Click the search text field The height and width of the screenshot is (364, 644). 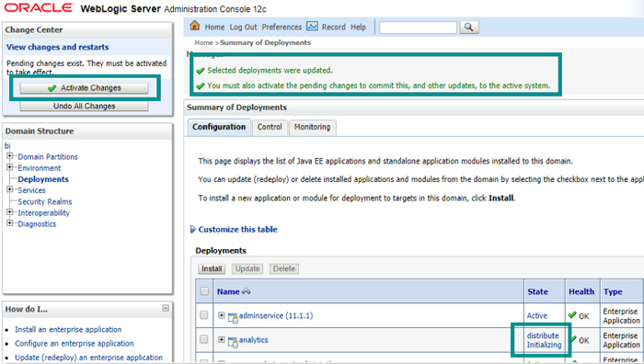[x=418, y=28]
